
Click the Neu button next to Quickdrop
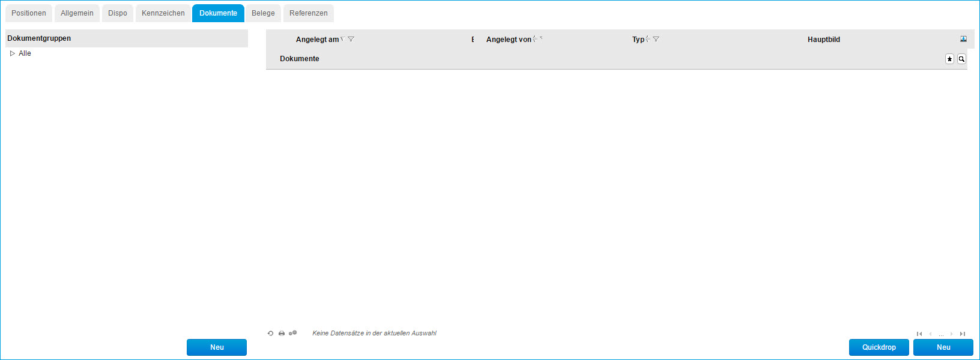click(x=943, y=347)
